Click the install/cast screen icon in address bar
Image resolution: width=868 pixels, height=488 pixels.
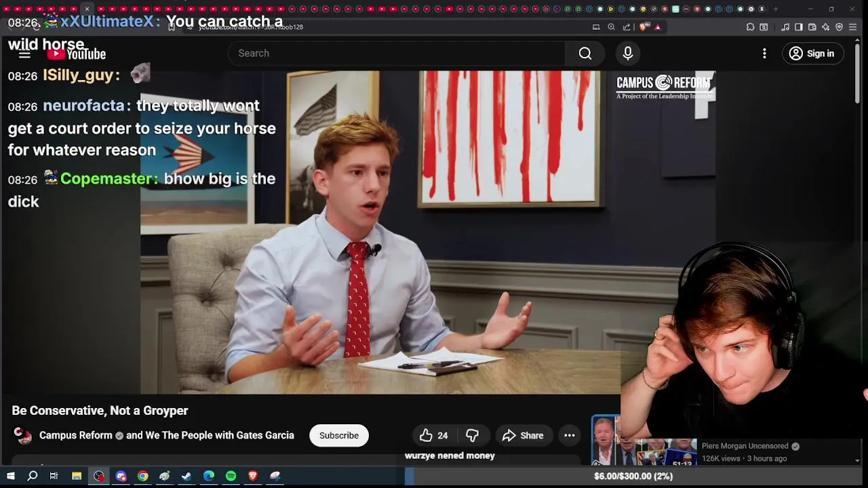click(596, 27)
